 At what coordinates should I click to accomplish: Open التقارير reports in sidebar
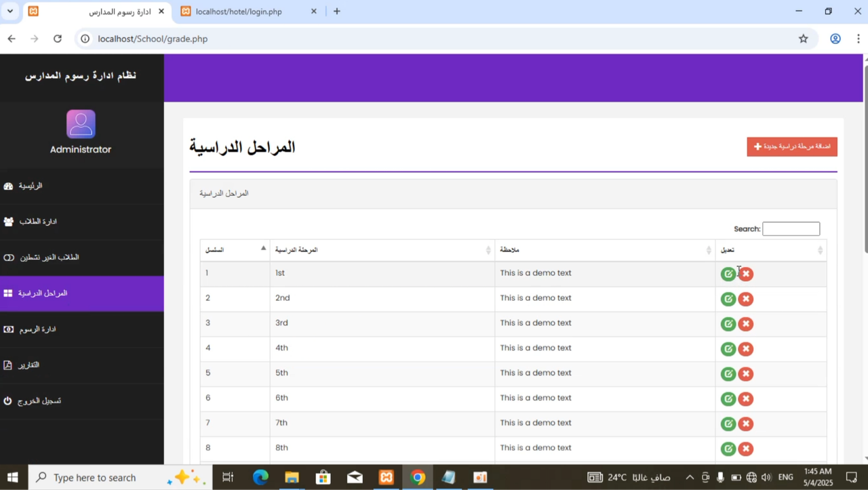coord(81,365)
